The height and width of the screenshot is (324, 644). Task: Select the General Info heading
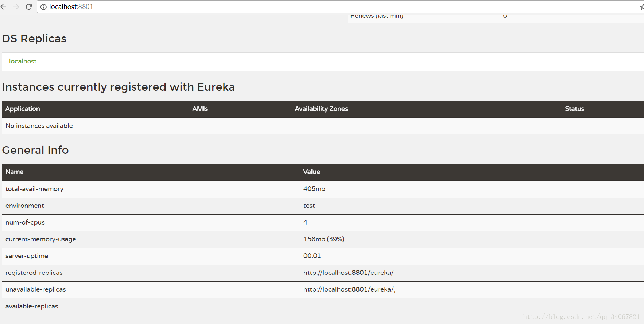(35, 150)
